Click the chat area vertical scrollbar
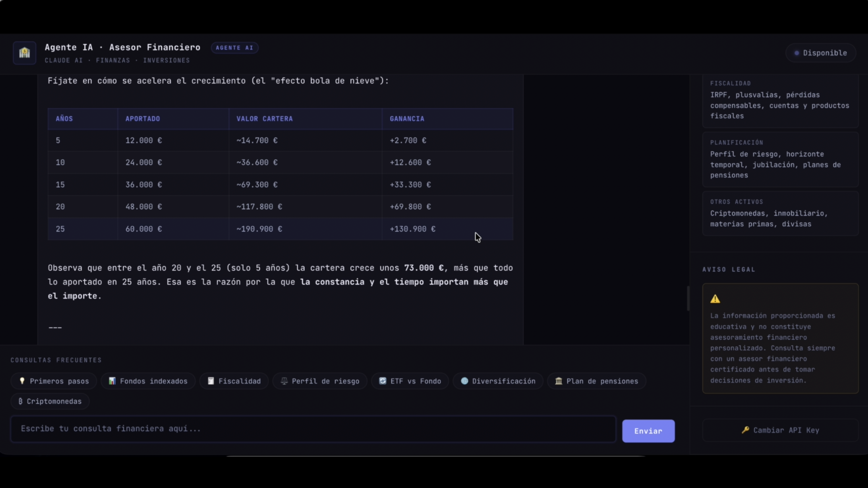The height and width of the screenshot is (488, 868). point(688,298)
